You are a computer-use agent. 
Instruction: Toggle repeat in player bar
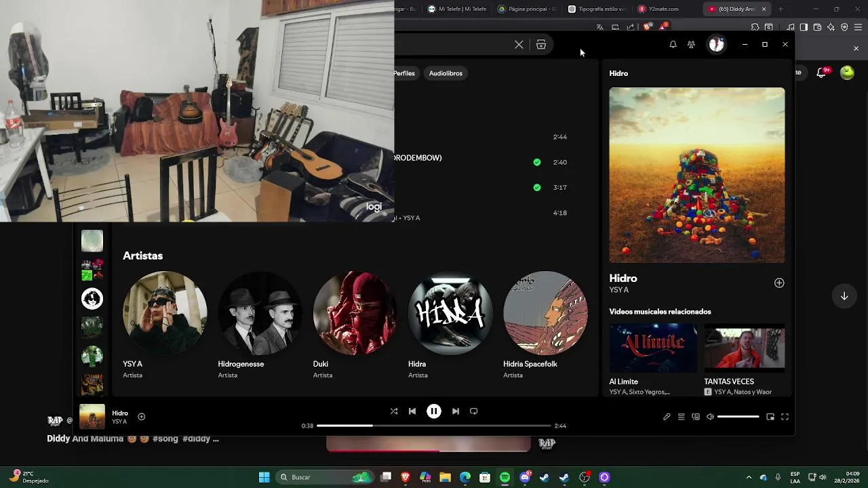(x=474, y=411)
